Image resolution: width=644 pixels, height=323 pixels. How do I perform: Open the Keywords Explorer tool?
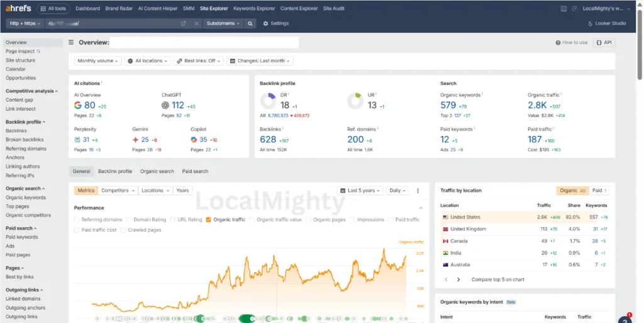tap(254, 8)
